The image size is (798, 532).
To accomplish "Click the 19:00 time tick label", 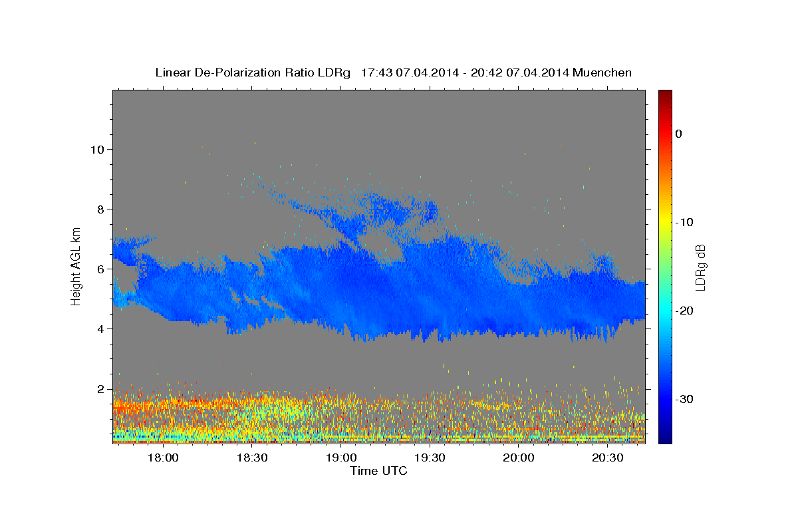I will 340,459.
